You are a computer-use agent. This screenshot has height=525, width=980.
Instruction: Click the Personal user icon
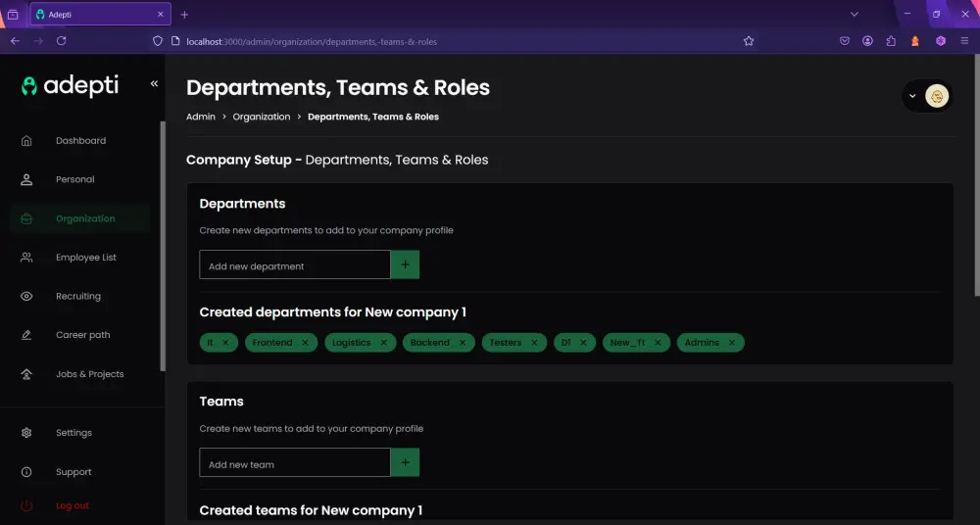click(26, 179)
